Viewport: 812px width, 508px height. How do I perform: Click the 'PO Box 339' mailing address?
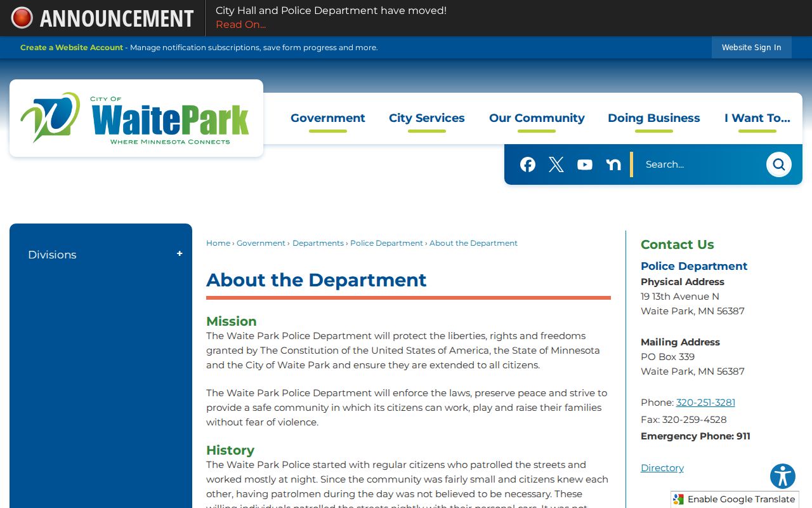[x=667, y=357]
